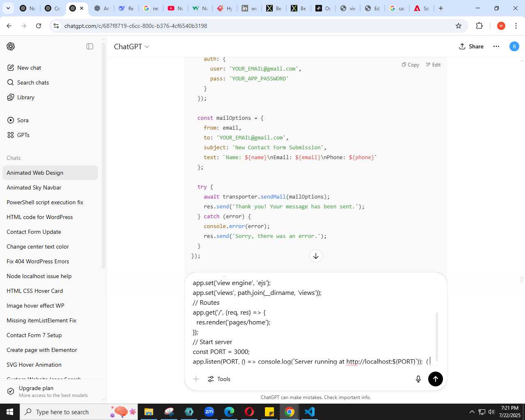Click the address bar URL
Viewport: 525px width, 420px height.
click(136, 26)
